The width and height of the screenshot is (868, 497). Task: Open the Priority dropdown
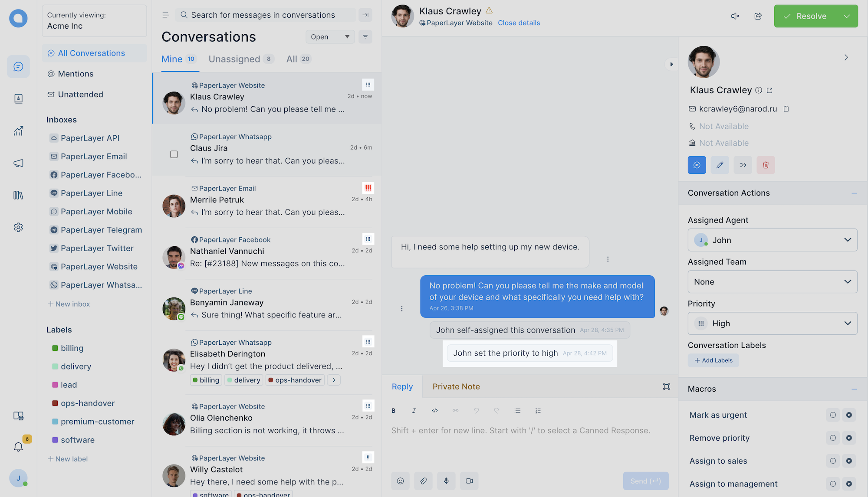click(x=771, y=323)
